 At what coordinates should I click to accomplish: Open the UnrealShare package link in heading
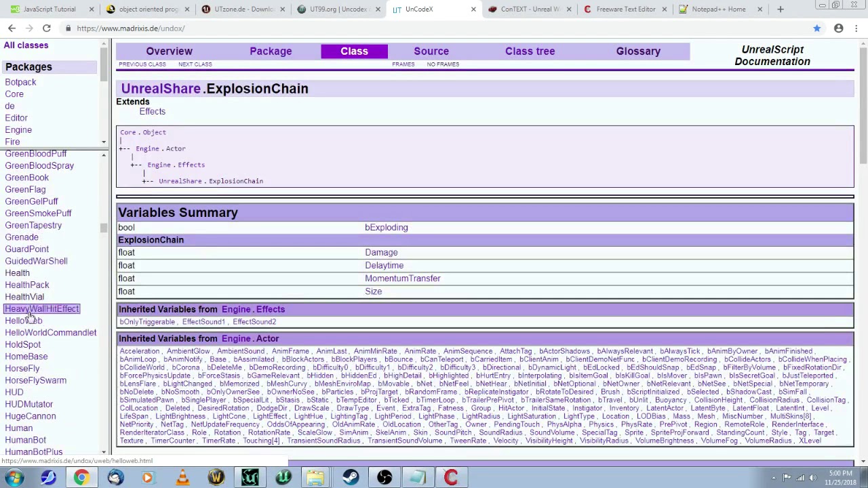pos(161,89)
